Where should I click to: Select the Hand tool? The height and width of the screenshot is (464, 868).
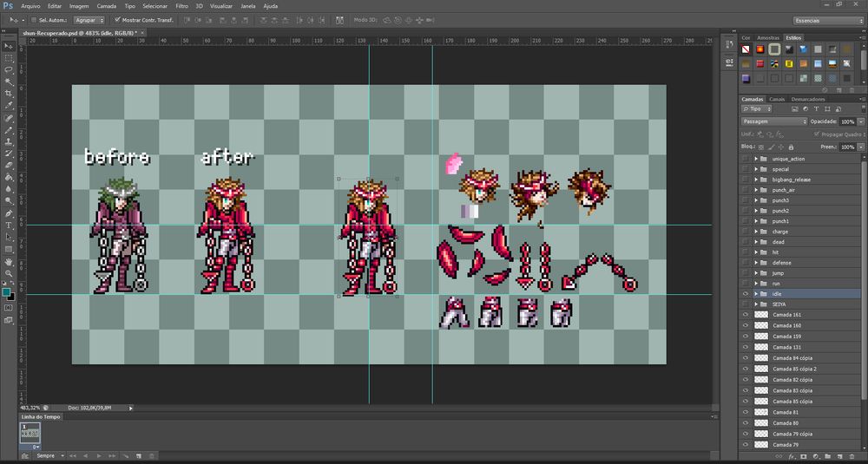click(9, 260)
